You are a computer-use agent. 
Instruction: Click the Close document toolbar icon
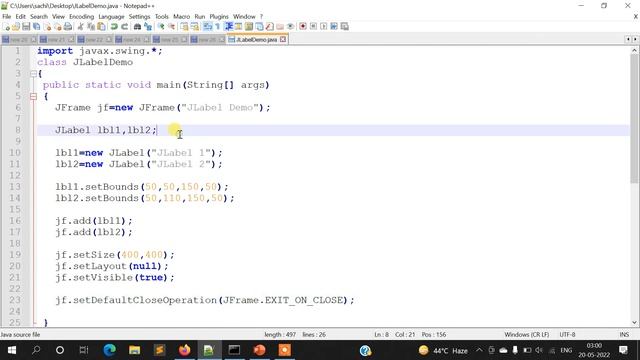47,27
